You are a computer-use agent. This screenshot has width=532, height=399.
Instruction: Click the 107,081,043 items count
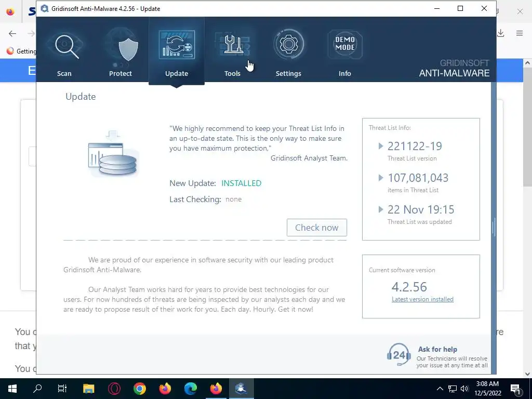(x=418, y=178)
